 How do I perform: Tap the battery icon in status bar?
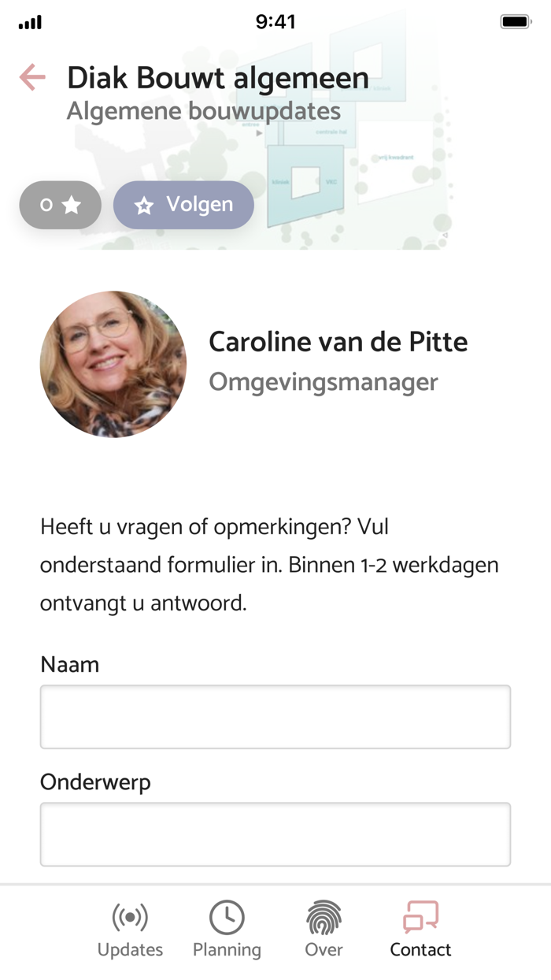coord(516,22)
